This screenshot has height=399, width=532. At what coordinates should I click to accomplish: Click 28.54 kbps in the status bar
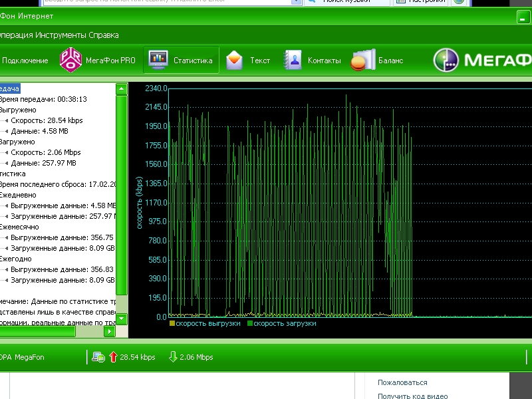click(x=138, y=357)
